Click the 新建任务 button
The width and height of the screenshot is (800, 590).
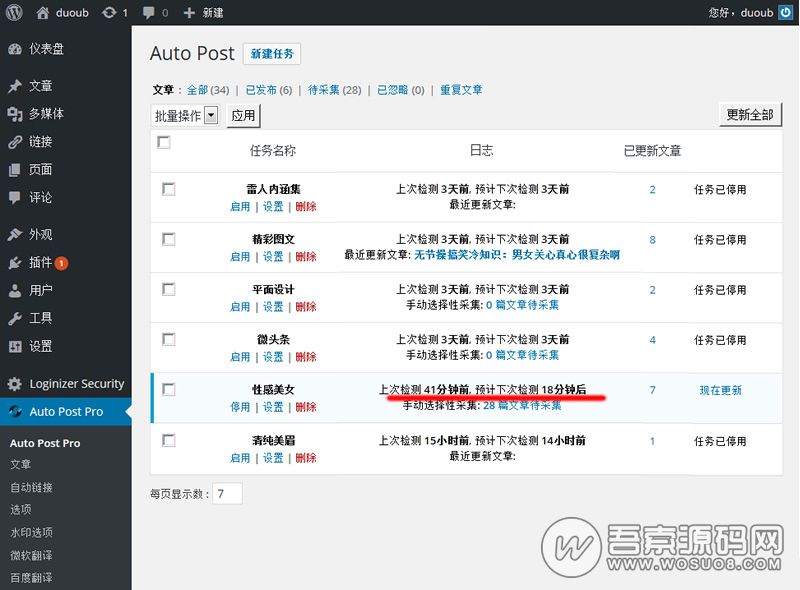pos(271,54)
